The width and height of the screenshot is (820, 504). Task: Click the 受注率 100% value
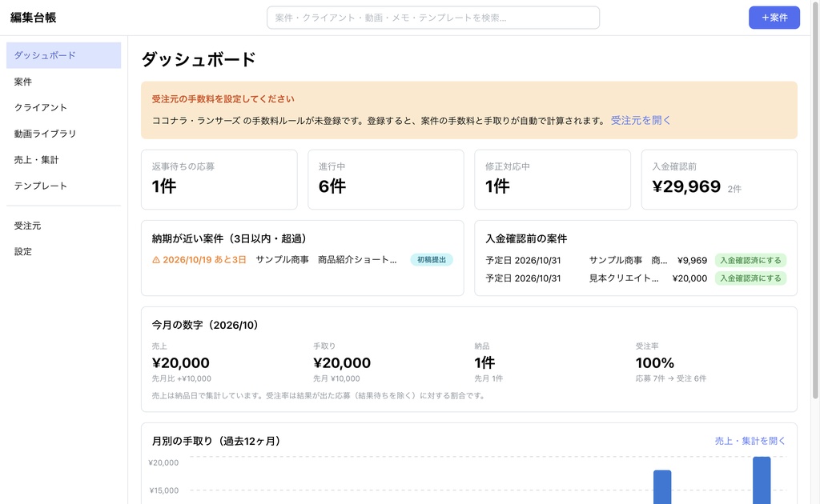point(655,362)
